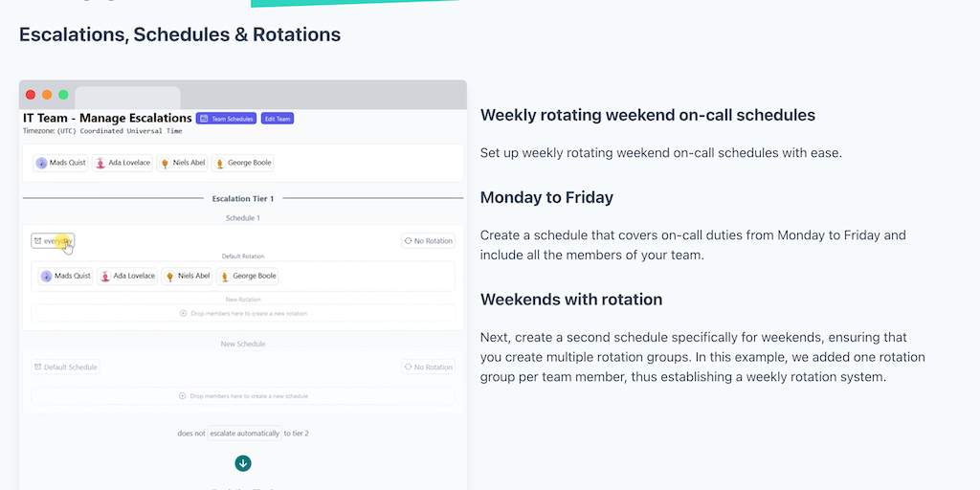Open the Default Schedule selector
980x490 pixels.
click(x=66, y=367)
